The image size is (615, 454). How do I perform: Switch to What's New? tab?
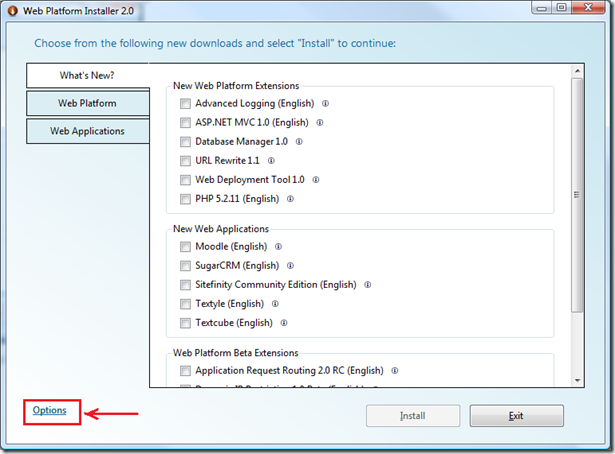[x=87, y=75]
